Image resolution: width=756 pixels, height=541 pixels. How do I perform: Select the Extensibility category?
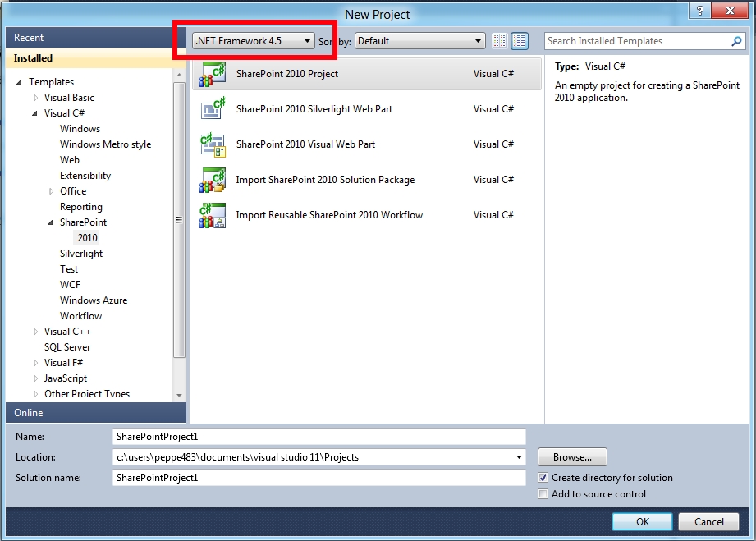coord(85,176)
